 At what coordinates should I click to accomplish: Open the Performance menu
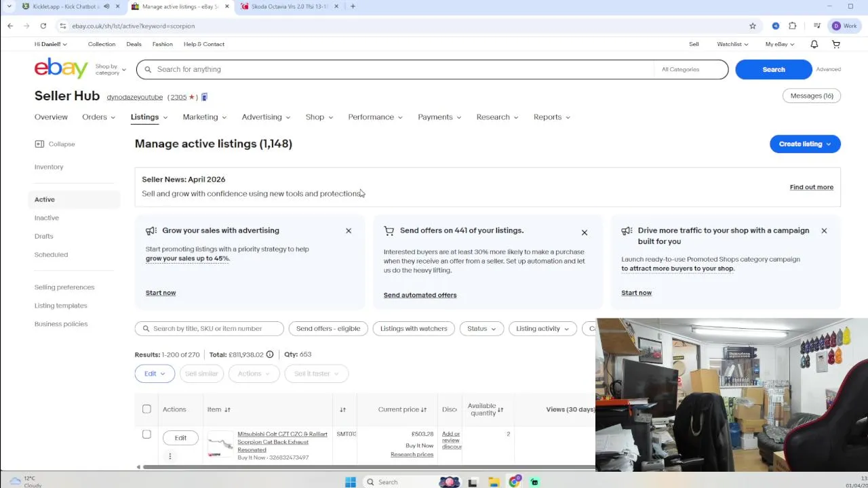point(375,117)
